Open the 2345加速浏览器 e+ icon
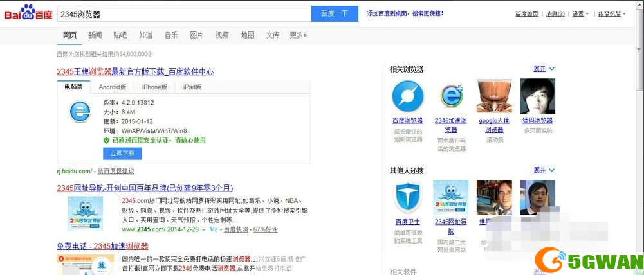The width and height of the screenshot is (644, 275). click(x=451, y=96)
